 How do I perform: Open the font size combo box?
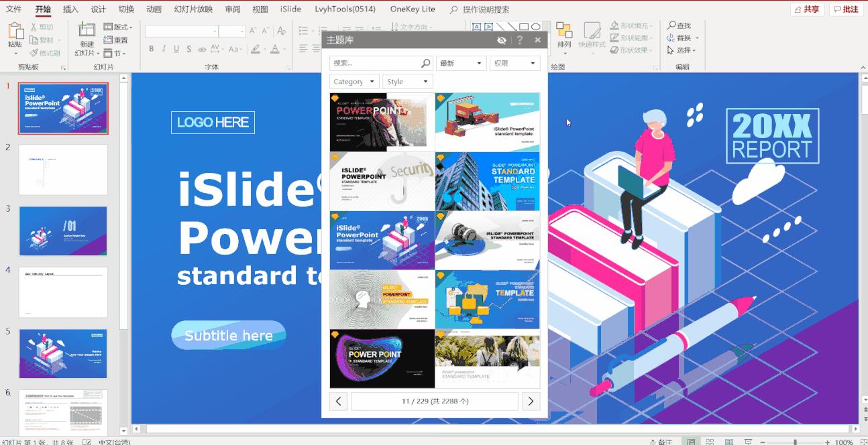[x=232, y=31]
